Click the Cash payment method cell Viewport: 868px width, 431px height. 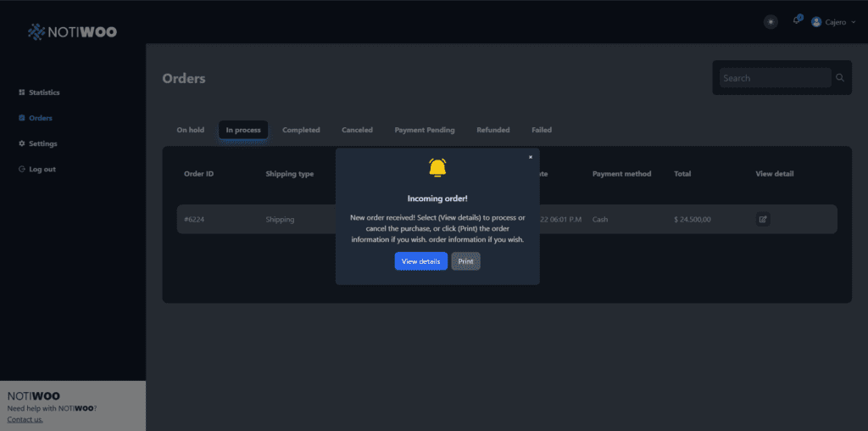(600, 220)
